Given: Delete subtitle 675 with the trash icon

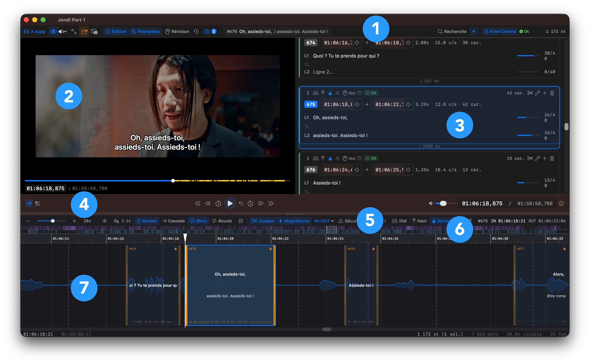Looking at the screenshot, I should (x=552, y=93).
